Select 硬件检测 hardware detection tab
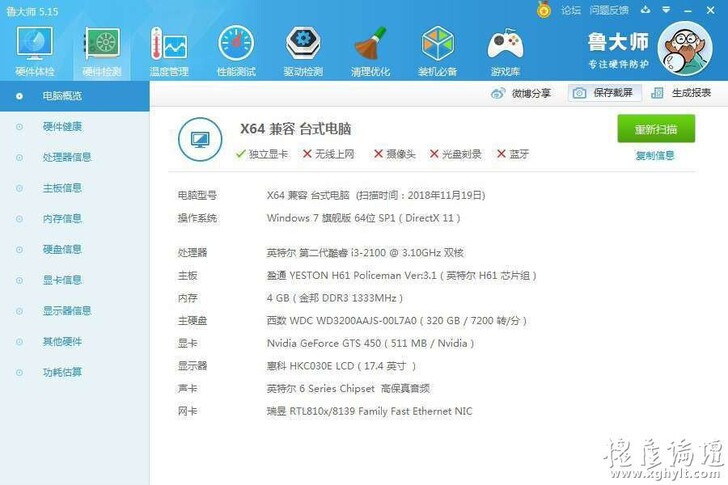 tap(102, 52)
